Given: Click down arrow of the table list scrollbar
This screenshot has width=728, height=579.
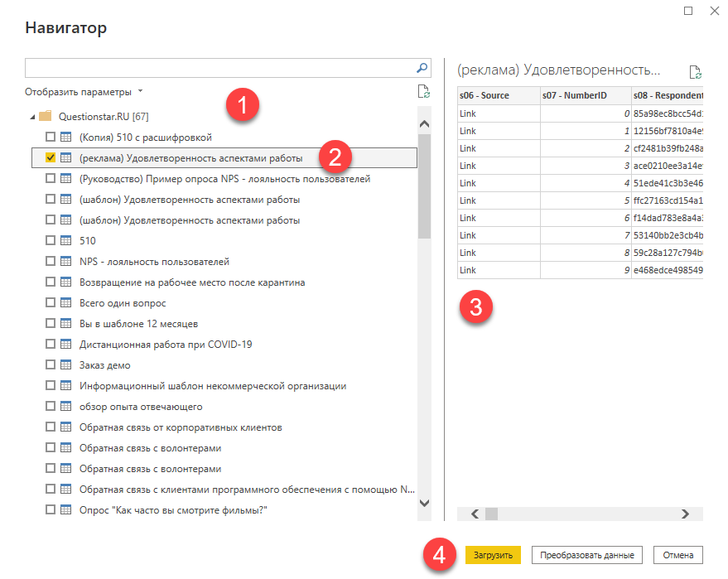Looking at the screenshot, I should tap(424, 503).
